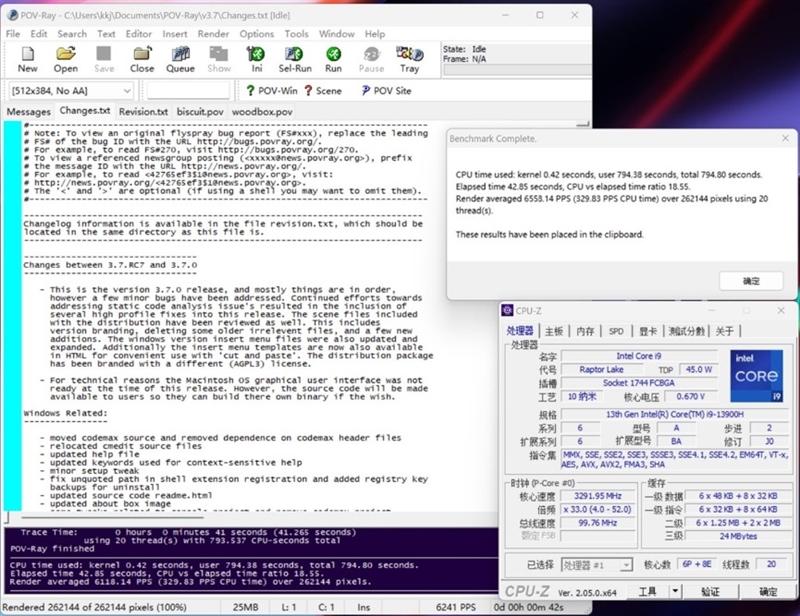
Task: Select CPU-Z 关于 about tab
Action: (x=724, y=331)
